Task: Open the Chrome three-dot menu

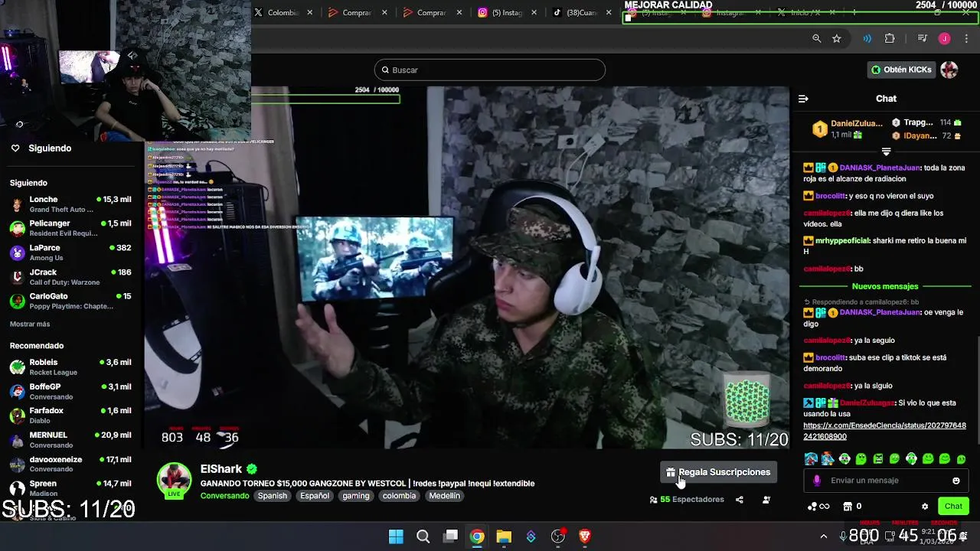Action: click(966, 38)
